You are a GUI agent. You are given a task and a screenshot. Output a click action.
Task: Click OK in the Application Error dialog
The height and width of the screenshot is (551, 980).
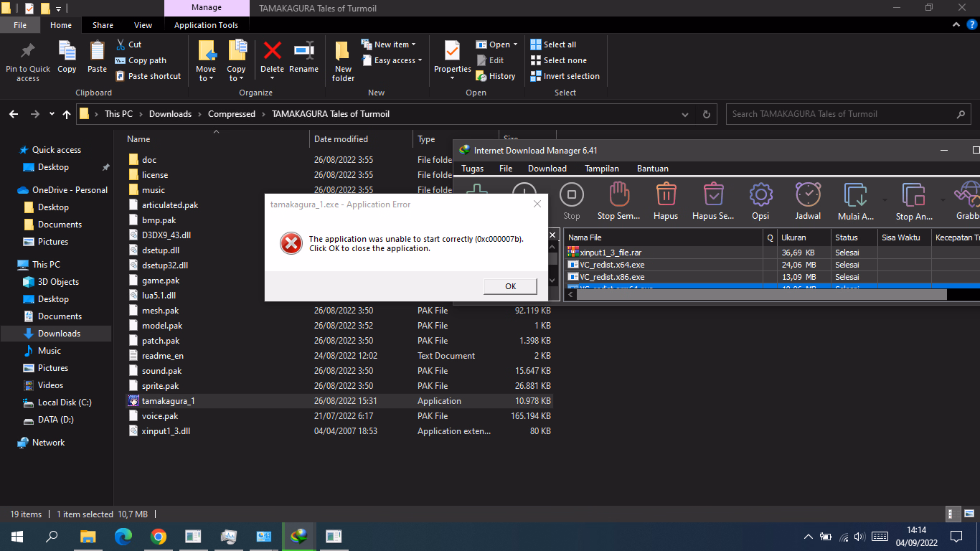pyautogui.click(x=511, y=286)
